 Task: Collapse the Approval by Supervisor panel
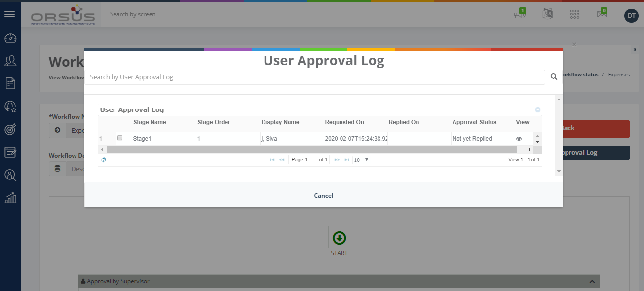click(592, 281)
